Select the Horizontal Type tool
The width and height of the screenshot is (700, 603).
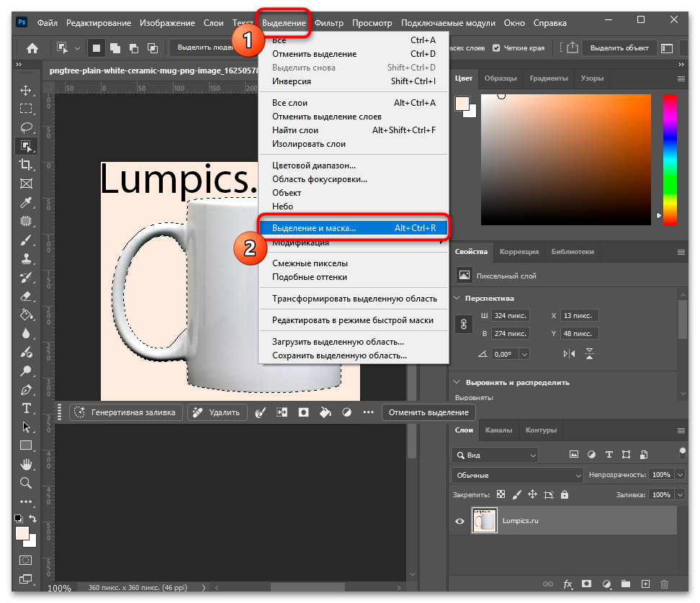26,409
